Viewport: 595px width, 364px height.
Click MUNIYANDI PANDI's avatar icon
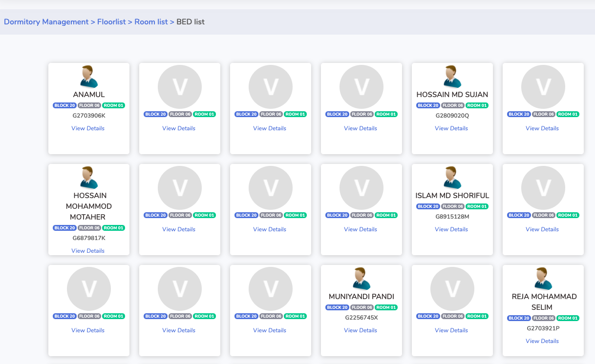coord(361,279)
